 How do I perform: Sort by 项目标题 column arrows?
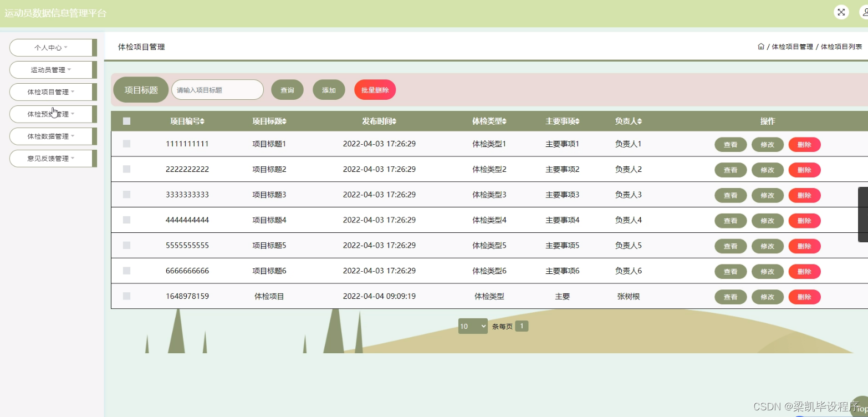[284, 121]
